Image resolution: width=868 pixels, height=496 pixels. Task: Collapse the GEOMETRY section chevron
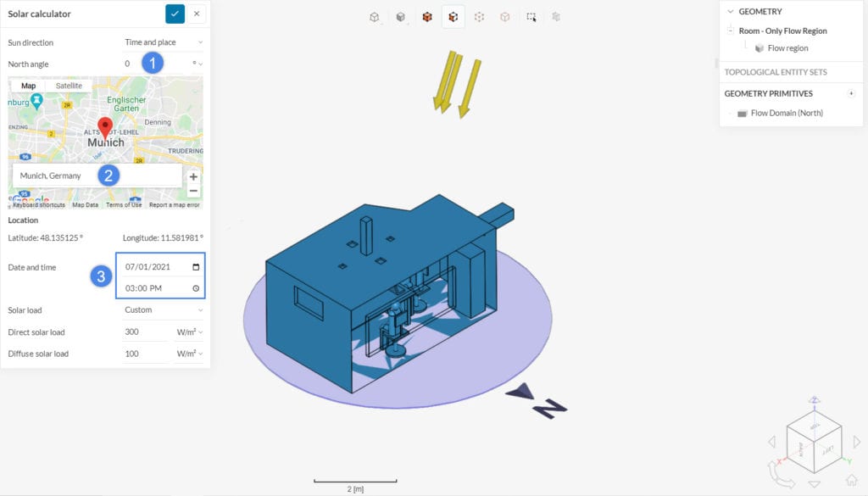click(x=731, y=12)
